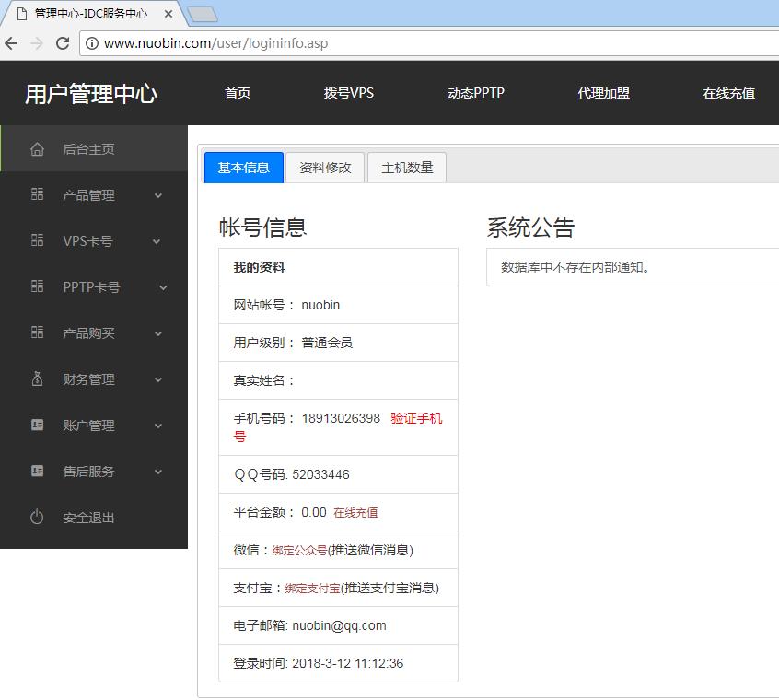Click the 数据库中不存在内部通知 announcement
Viewport: 779px width, 700px height.
[x=576, y=267]
